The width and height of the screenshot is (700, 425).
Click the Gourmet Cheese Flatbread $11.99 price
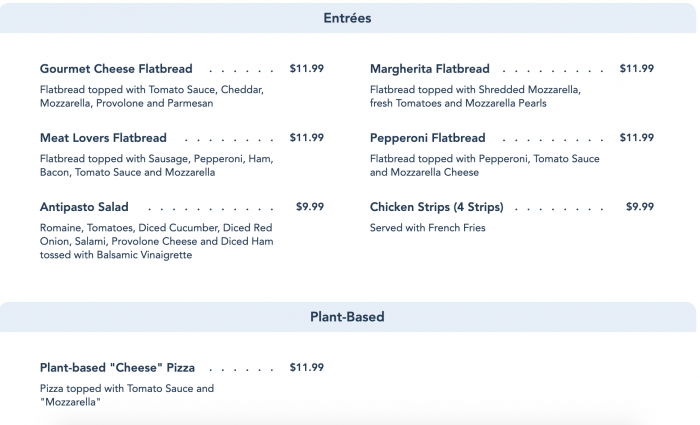pyautogui.click(x=306, y=69)
